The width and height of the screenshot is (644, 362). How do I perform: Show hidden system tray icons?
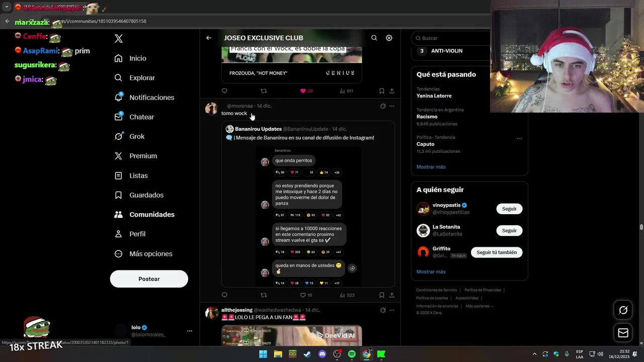pos(534,354)
